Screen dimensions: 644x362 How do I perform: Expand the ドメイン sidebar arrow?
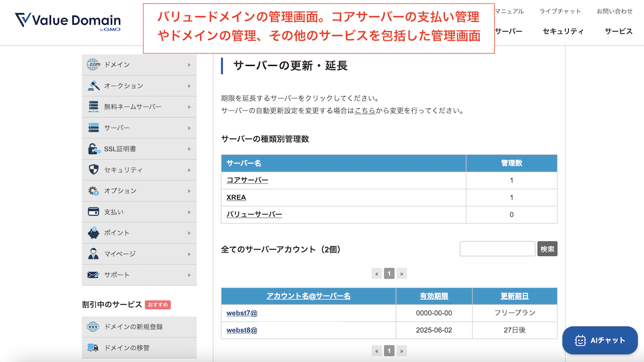pyautogui.click(x=189, y=65)
